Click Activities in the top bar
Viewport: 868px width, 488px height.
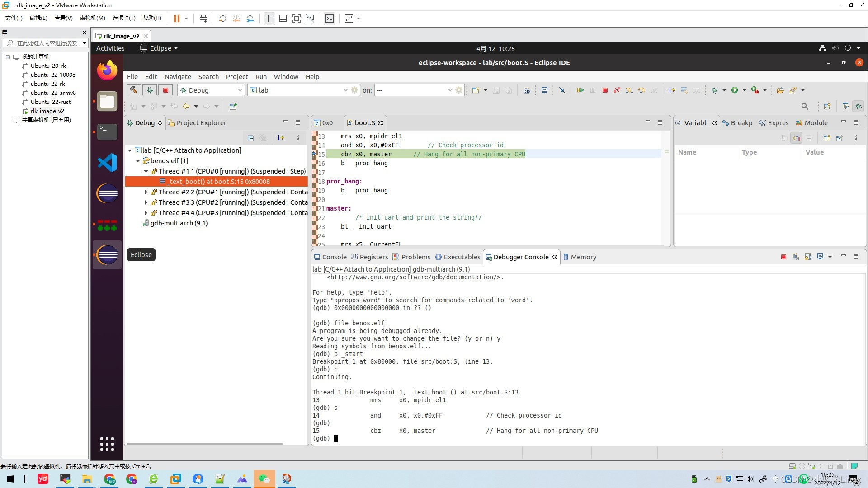110,48
